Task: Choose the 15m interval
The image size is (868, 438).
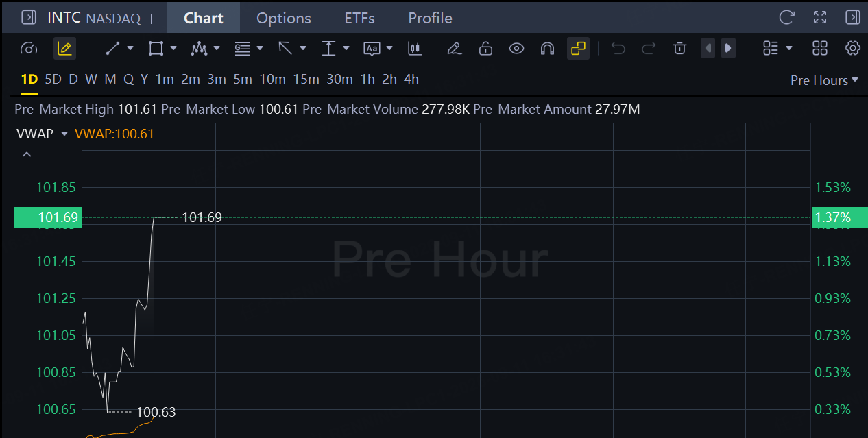Action: pos(306,80)
